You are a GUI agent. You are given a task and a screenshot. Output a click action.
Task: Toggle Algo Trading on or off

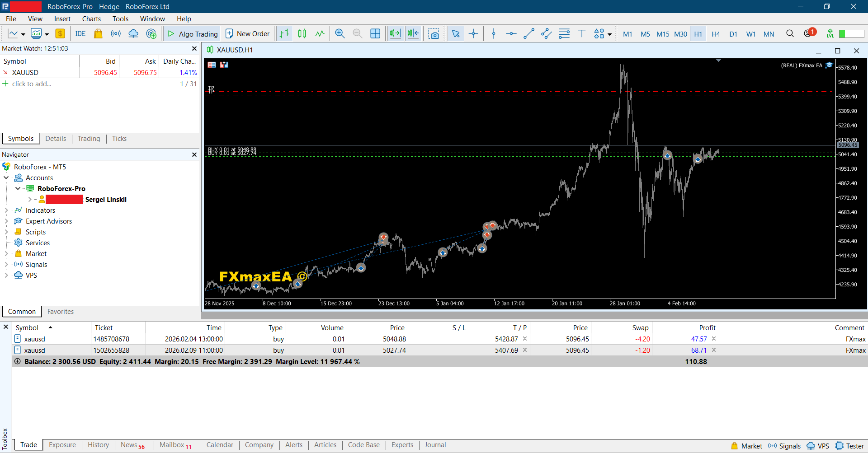click(x=193, y=34)
